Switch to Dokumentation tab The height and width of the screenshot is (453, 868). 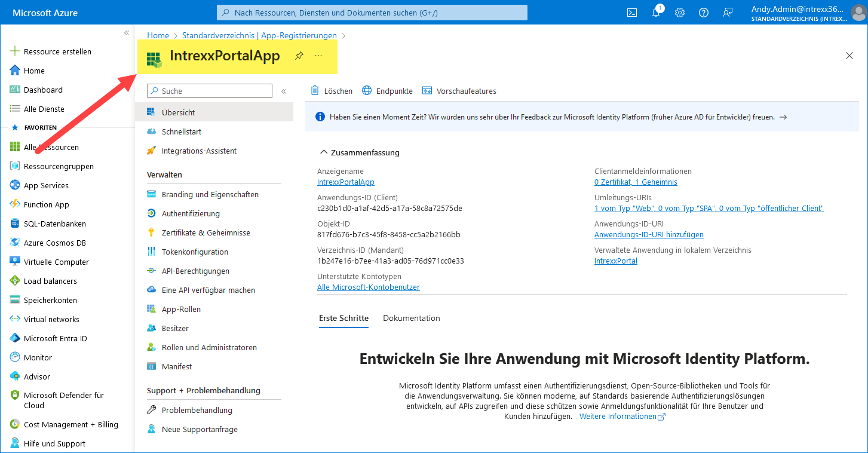[x=412, y=319]
